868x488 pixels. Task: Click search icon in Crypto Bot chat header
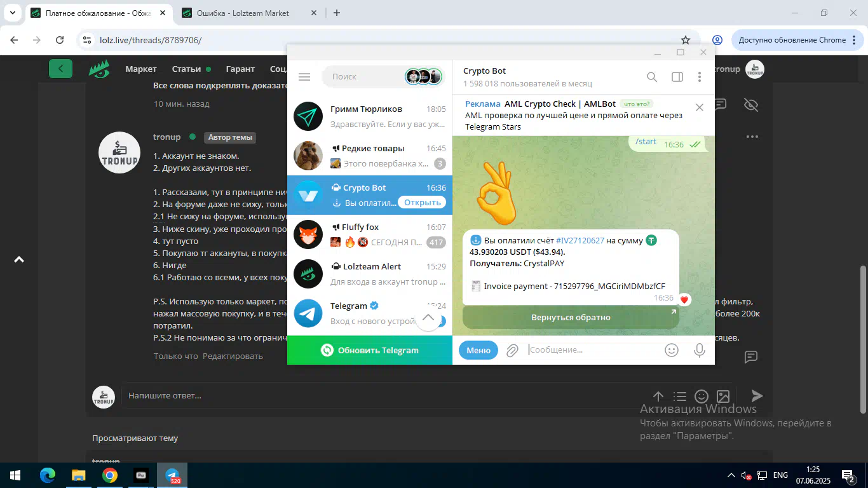[x=652, y=77]
